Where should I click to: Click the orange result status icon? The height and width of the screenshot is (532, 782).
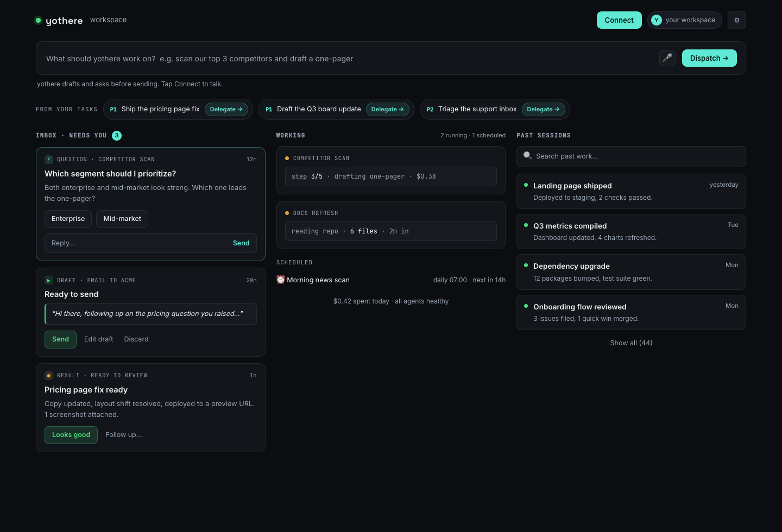point(49,375)
